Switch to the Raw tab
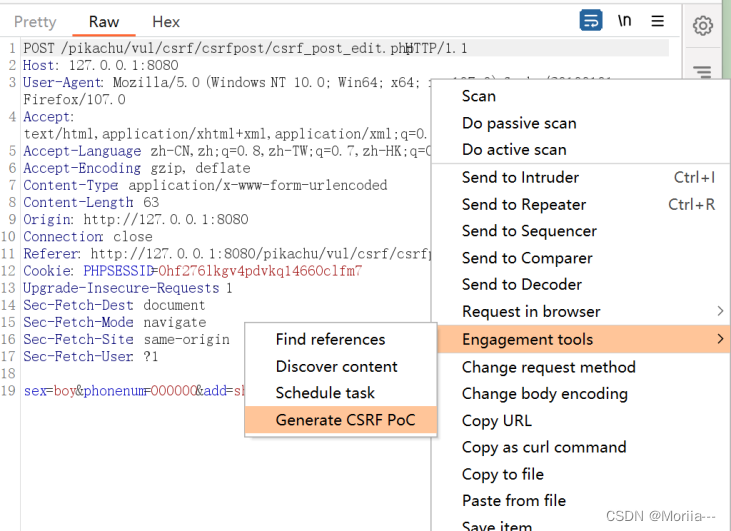This screenshot has height=531, width=731. tap(104, 22)
